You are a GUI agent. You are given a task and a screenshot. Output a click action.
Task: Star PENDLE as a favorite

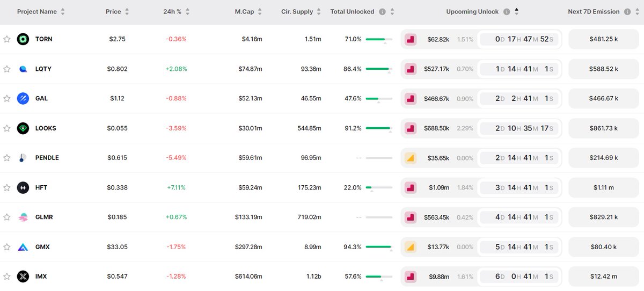[7, 158]
